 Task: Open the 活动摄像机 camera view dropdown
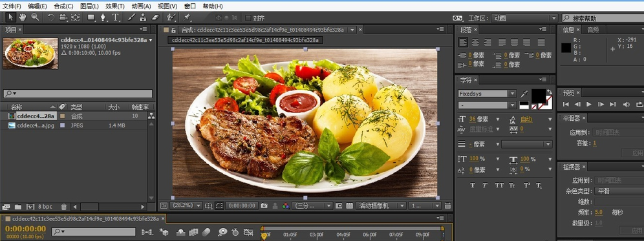point(381,205)
